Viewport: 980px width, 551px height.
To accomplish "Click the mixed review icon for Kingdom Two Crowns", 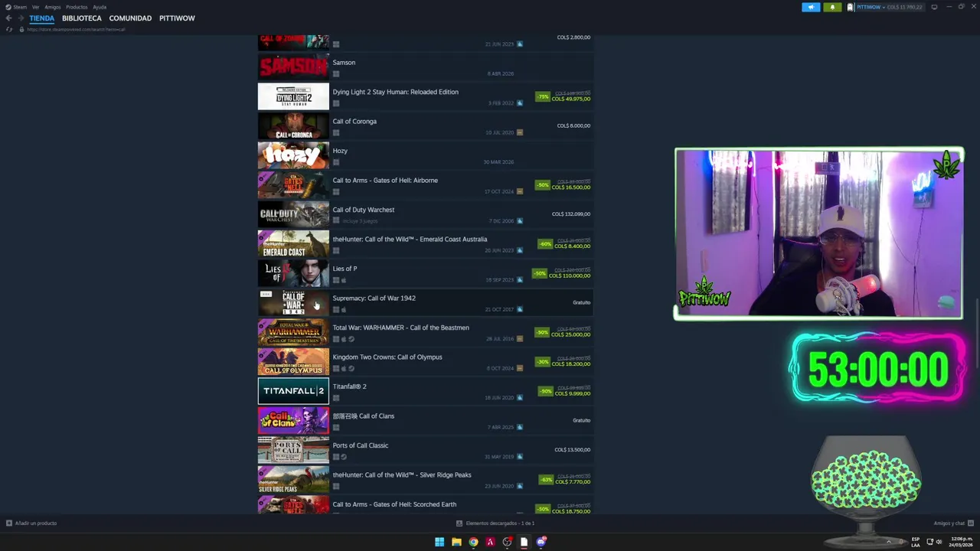I will [520, 368].
